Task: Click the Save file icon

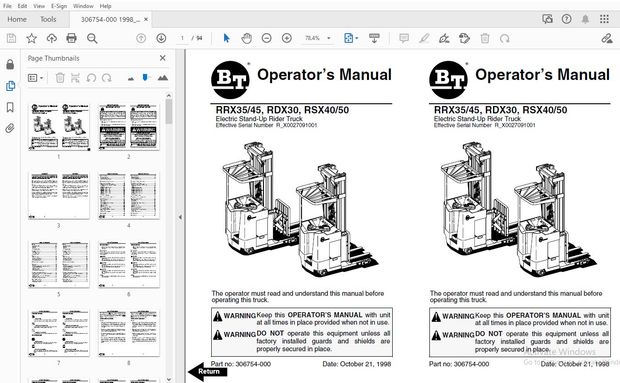Action: coord(11,38)
